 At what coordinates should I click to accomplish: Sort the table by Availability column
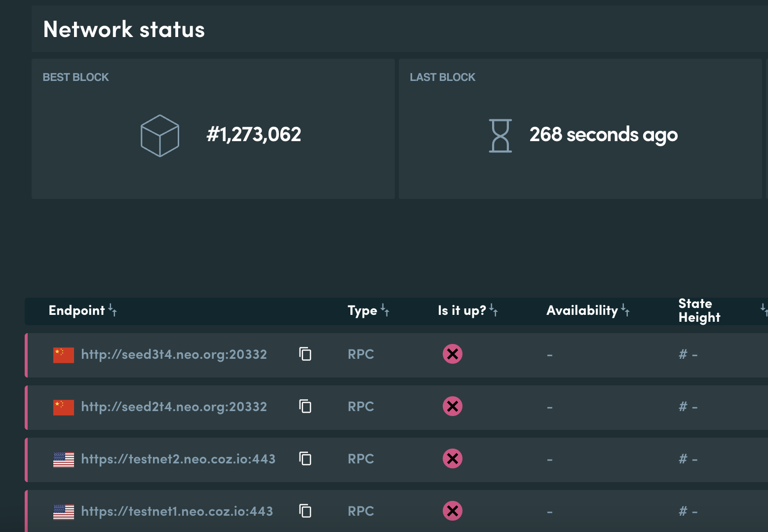[x=625, y=310]
